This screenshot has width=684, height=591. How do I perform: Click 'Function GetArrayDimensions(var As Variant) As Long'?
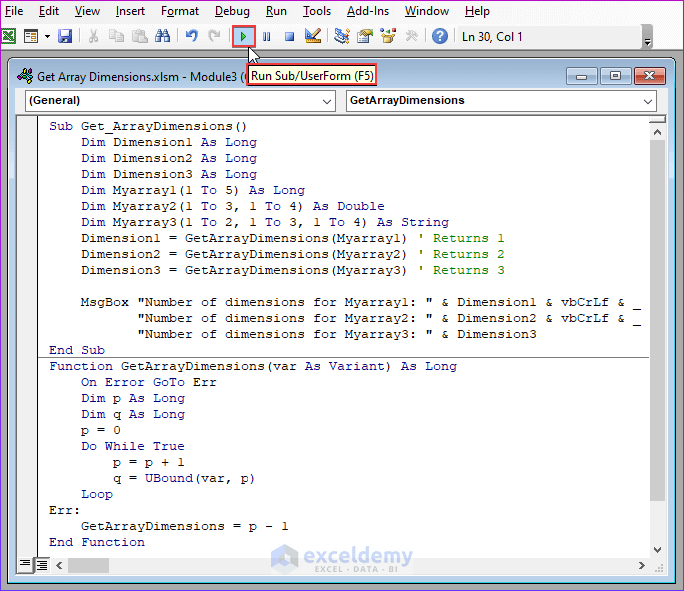(x=253, y=366)
